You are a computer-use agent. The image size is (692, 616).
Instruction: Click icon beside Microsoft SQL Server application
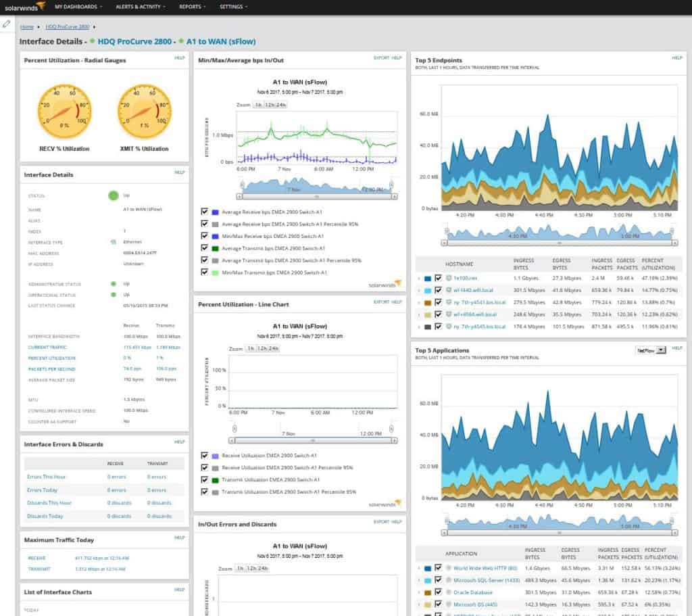click(x=449, y=580)
